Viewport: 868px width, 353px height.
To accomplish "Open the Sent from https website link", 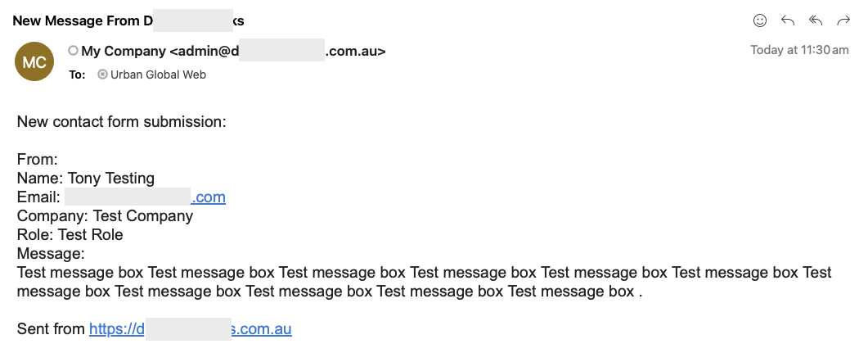I will click(x=191, y=329).
